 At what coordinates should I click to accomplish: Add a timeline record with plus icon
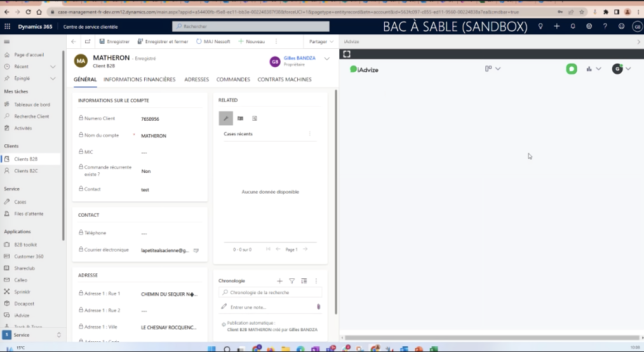point(280,281)
